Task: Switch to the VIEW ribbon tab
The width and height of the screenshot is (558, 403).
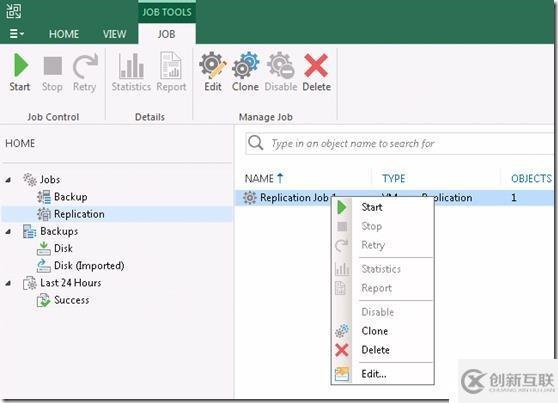Action: [x=114, y=34]
